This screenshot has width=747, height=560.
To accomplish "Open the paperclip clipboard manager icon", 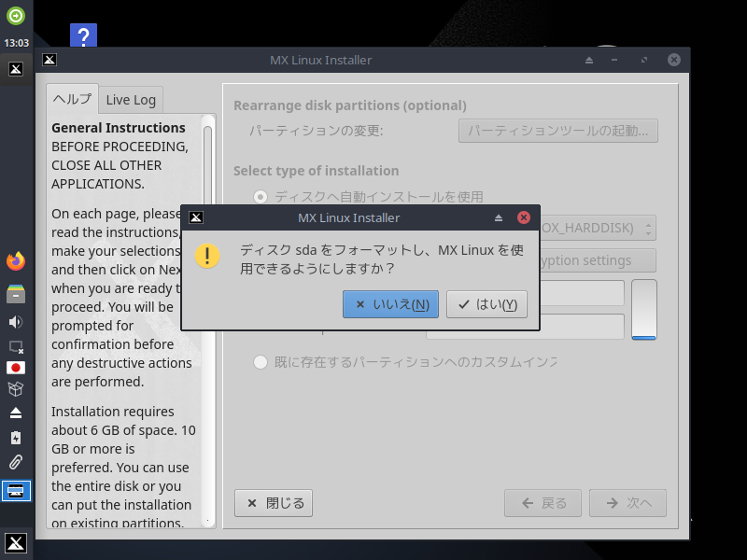I will [16, 462].
